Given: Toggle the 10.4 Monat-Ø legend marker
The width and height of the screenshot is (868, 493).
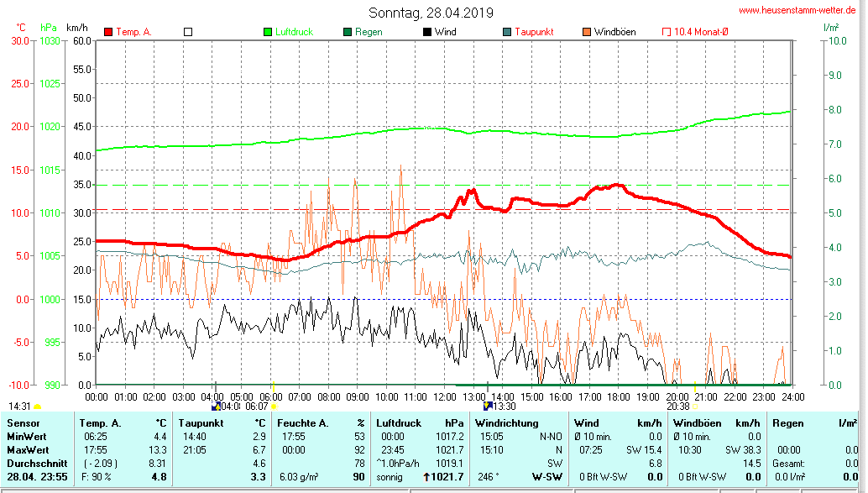Looking at the screenshot, I should point(667,32).
